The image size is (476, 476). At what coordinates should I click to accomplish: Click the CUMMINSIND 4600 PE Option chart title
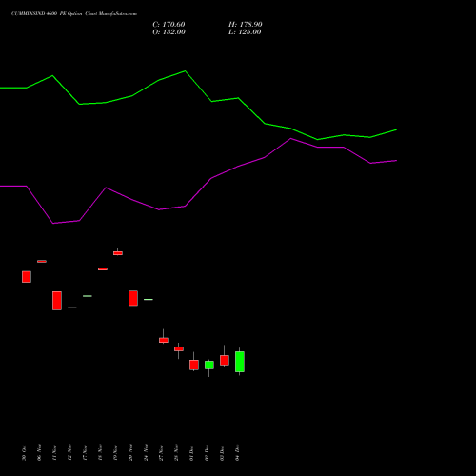74,14
